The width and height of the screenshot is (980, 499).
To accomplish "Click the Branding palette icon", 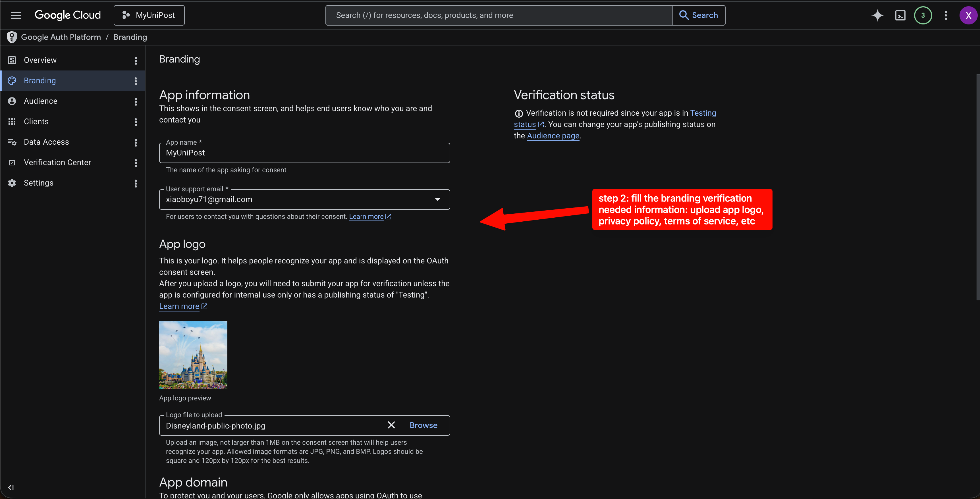I will [12, 81].
